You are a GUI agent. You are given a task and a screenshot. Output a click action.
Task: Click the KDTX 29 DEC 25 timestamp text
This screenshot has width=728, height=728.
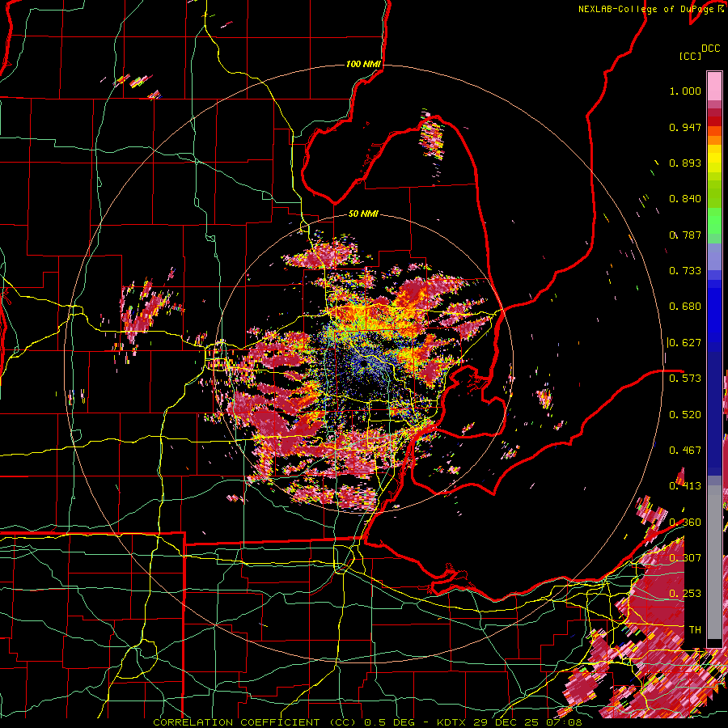tap(510, 722)
